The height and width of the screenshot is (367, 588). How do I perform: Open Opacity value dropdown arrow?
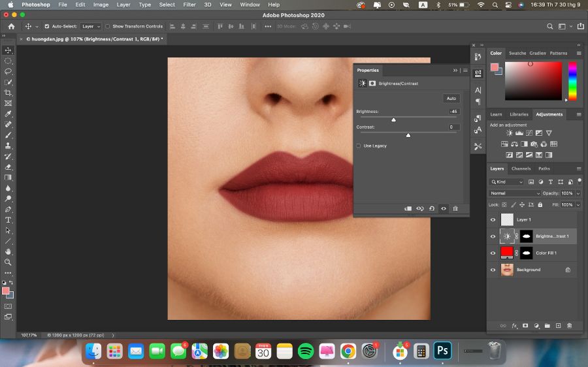tap(578, 193)
